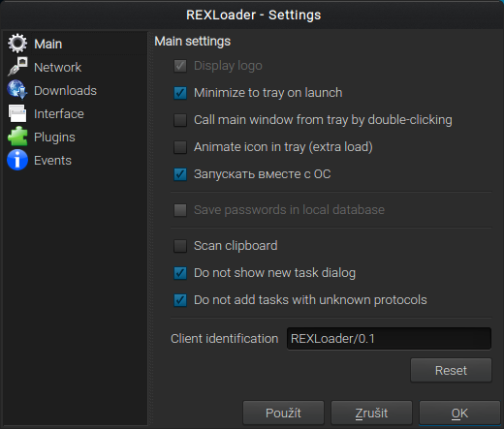Enable Scan clipboard checkbox
The image size is (504, 429).
click(180, 246)
